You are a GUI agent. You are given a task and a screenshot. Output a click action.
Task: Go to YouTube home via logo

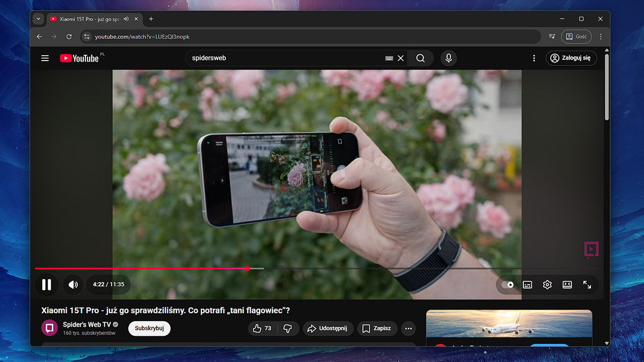pyautogui.click(x=79, y=58)
